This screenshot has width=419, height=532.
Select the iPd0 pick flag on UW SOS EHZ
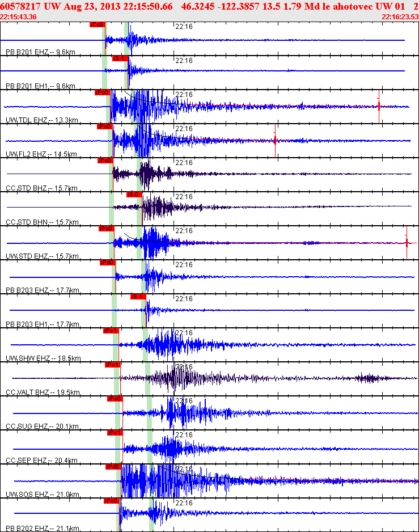tap(113, 467)
